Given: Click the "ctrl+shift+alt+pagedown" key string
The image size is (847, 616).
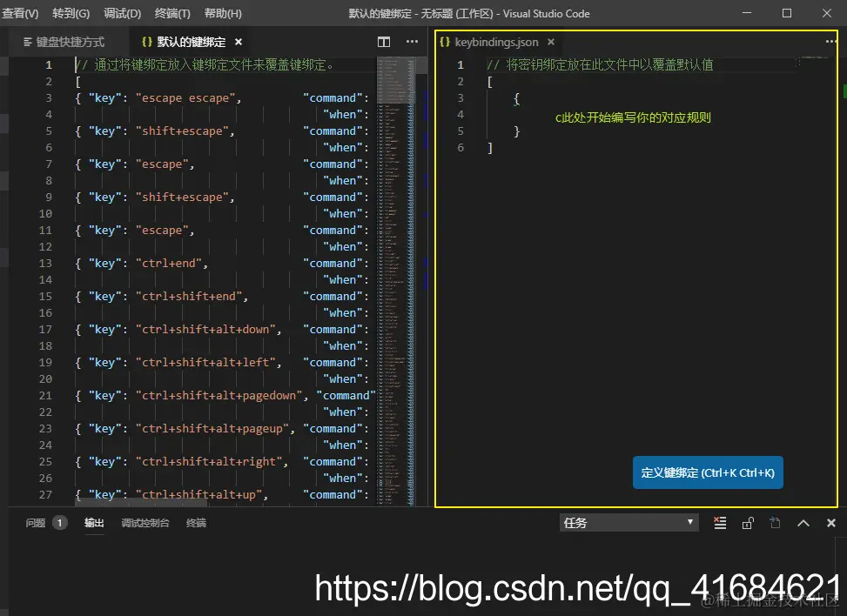Looking at the screenshot, I should (218, 396).
